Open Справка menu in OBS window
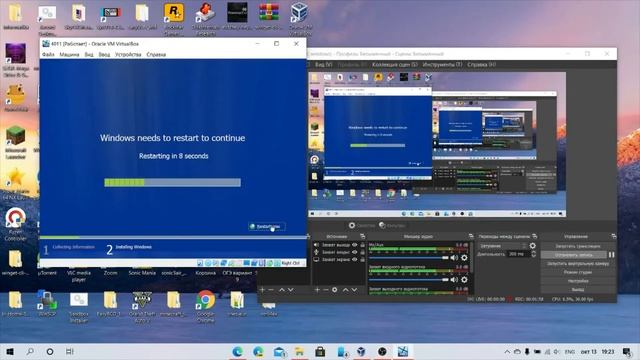 tap(482, 64)
